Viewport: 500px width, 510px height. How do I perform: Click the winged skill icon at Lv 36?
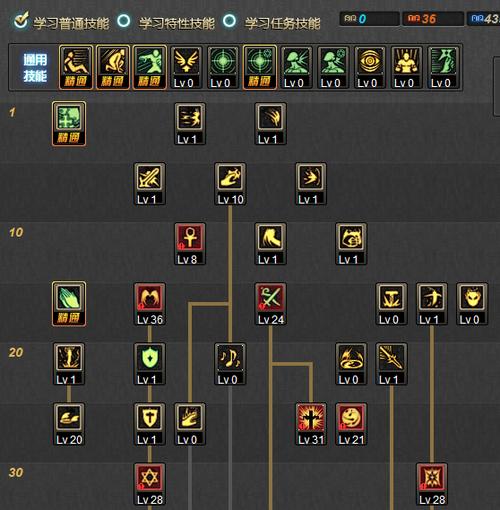coord(150,304)
